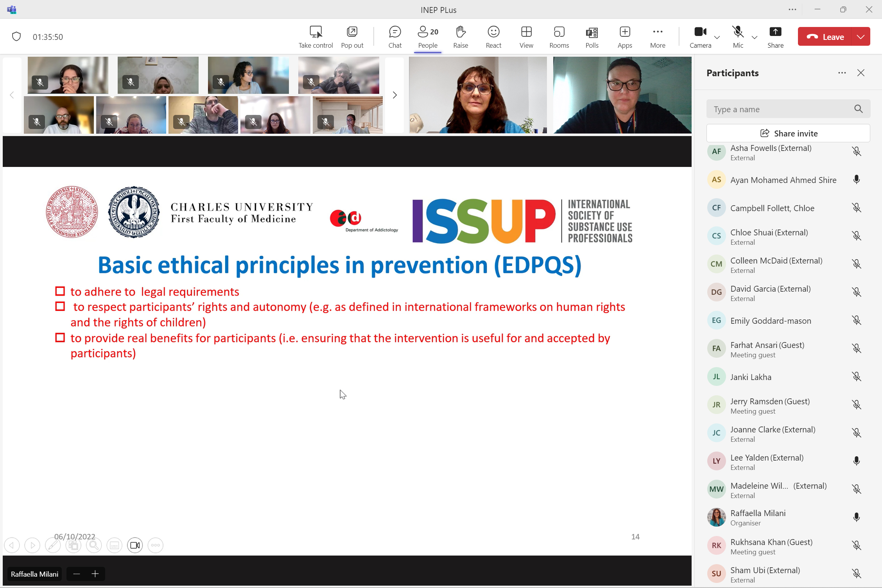Open the Chat panel

coord(395,37)
